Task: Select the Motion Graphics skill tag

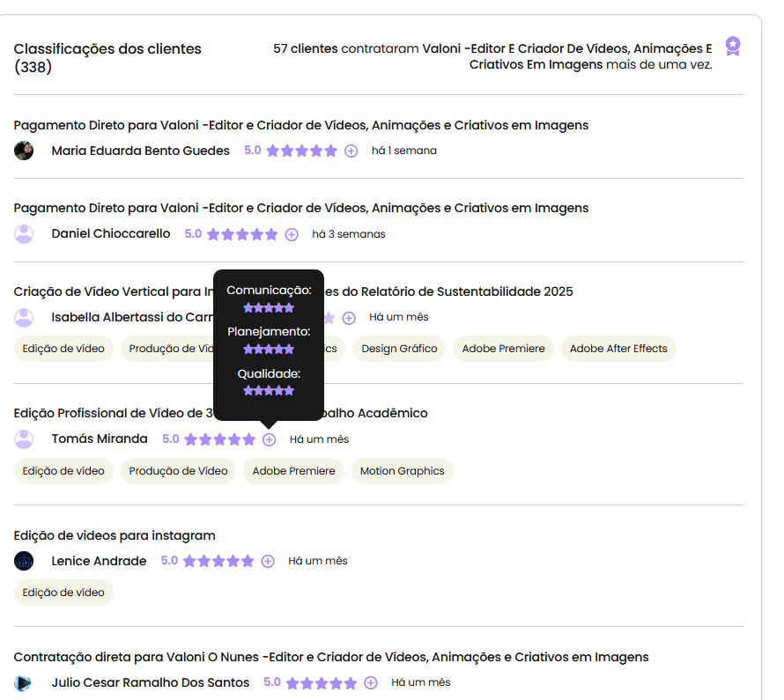Action: (x=402, y=471)
